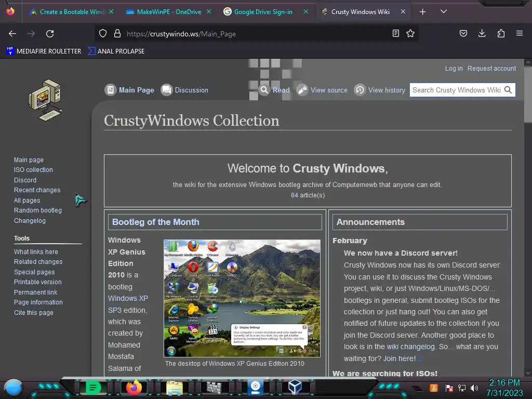532x399 pixels.
Task: Open What links here tool link
Action: (x=36, y=252)
